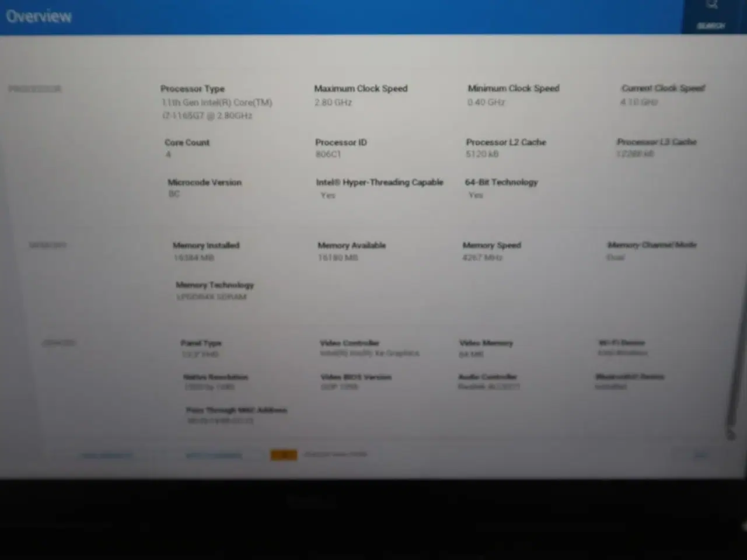Click the EXIT button bottom right

[703, 454]
